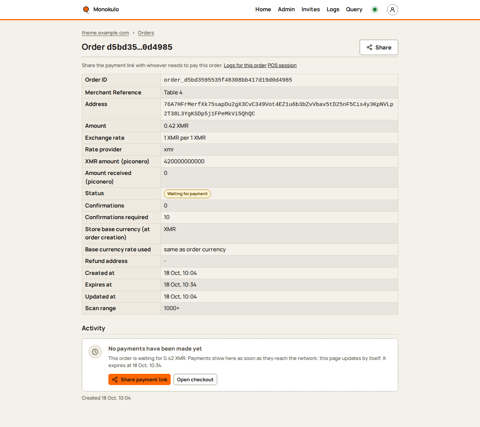This screenshot has height=427, width=480.
Task: Open the Admin navigation item
Action: pos(286,9)
